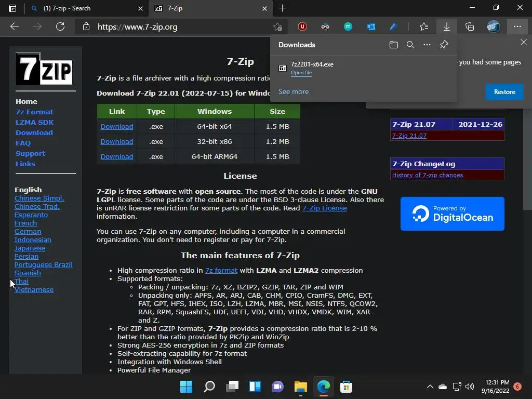The image size is (532, 399).
Task: Open the FAQ page
Action: [x=23, y=143]
